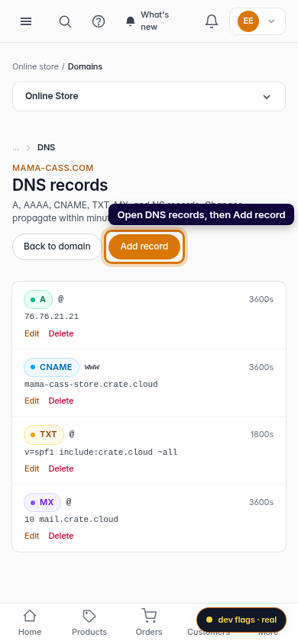Edit the CNAME www record
The image size is (298, 644).
31,401
